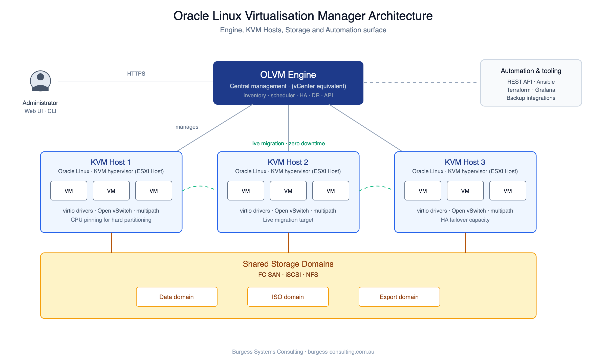
Task: Click the 'manages' line label
Action: click(187, 127)
